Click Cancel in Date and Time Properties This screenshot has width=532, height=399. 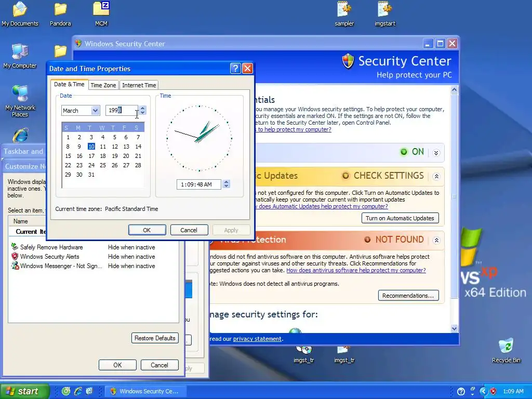[189, 230]
